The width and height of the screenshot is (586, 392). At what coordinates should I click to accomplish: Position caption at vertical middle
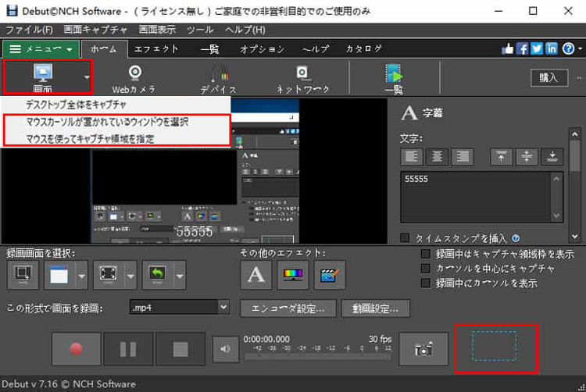[x=527, y=156]
